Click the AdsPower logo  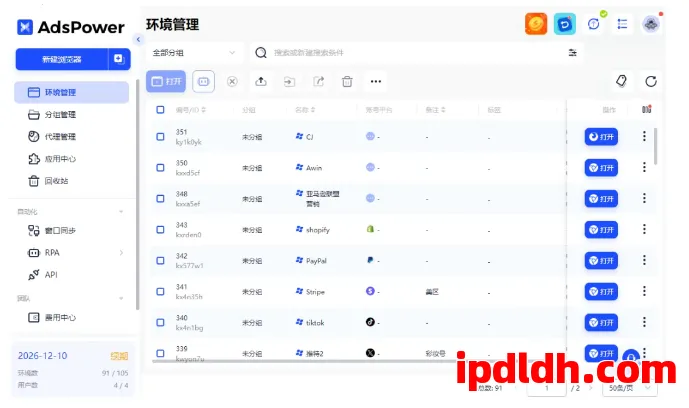click(71, 27)
